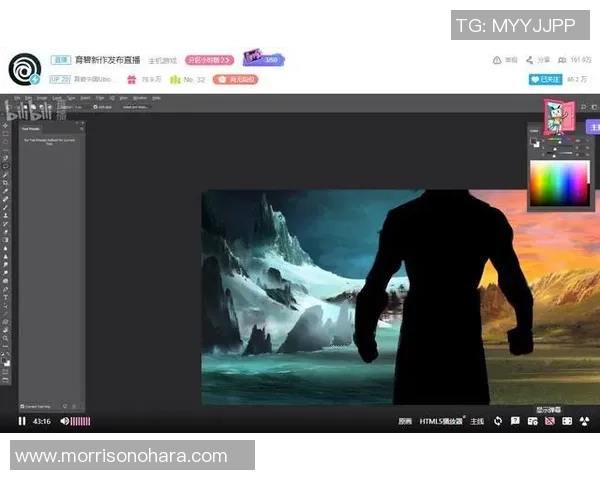The width and height of the screenshot is (600, 480).
Task: Pause the live stream video
Action: pos(21,421)
